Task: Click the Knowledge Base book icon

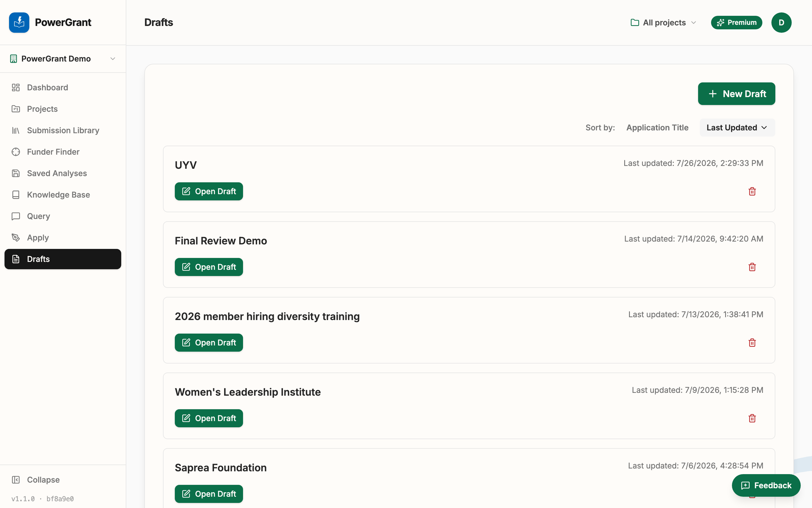Action: tap(16, 195)
